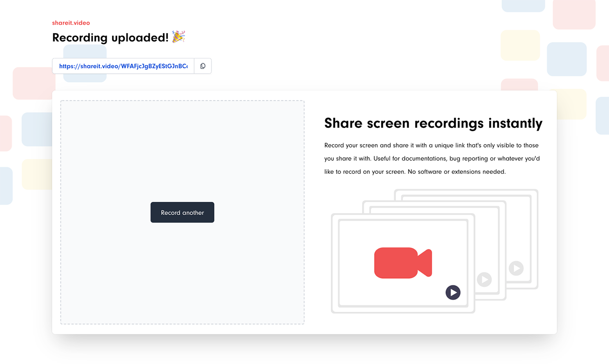Click the gray play icon on the rearmost card
This screenshot has height=364, width=609.
[x=516, y=269]
